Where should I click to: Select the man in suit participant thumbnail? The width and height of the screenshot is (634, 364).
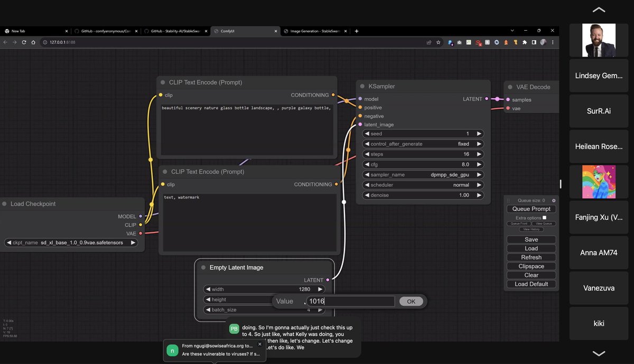(599, 40)
